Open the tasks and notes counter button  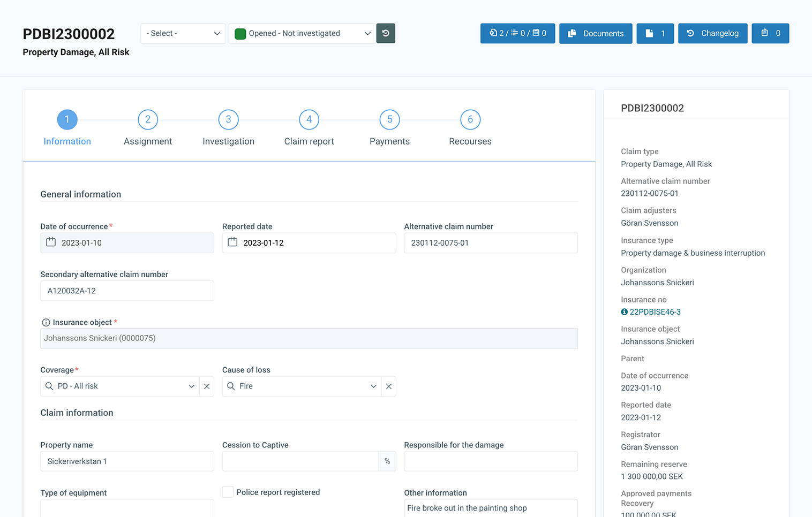(517, 33)
